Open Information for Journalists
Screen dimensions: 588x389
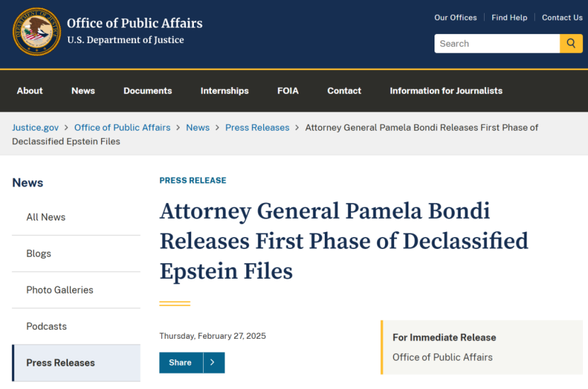click(x=446, y=91)
